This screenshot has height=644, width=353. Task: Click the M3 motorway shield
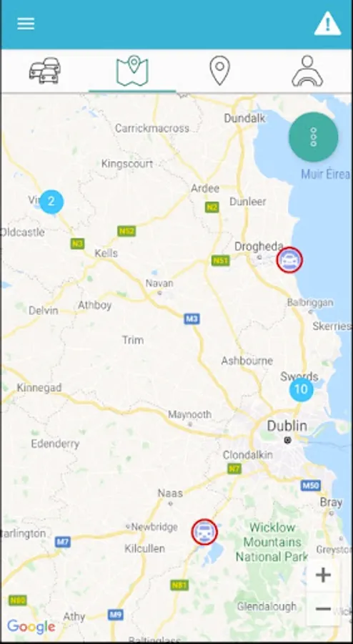click(192, 318)
